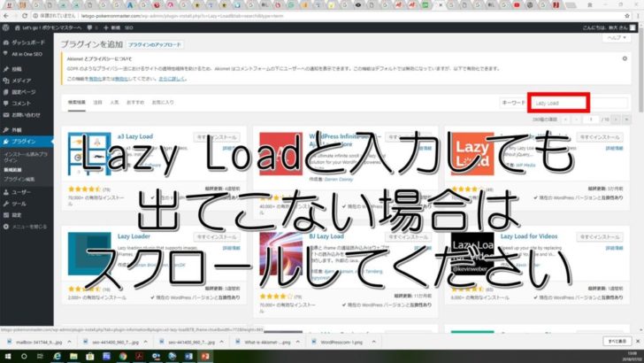
Task: Open SEO item in admin bar
Action: [129, 27]
